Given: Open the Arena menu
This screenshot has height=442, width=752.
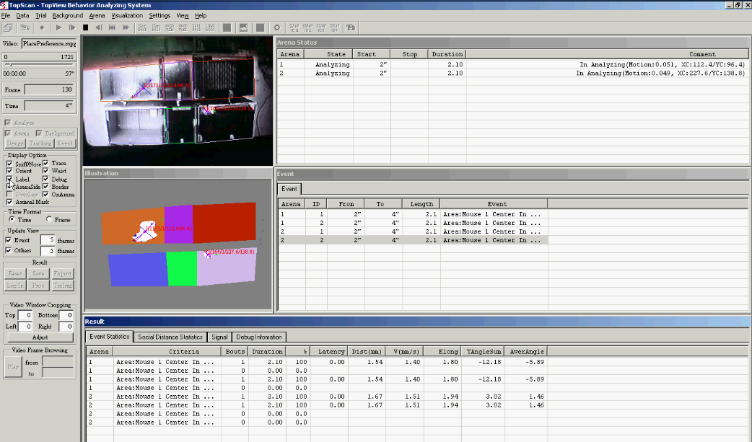Looking at the screenshot, I should click(96, 17).
